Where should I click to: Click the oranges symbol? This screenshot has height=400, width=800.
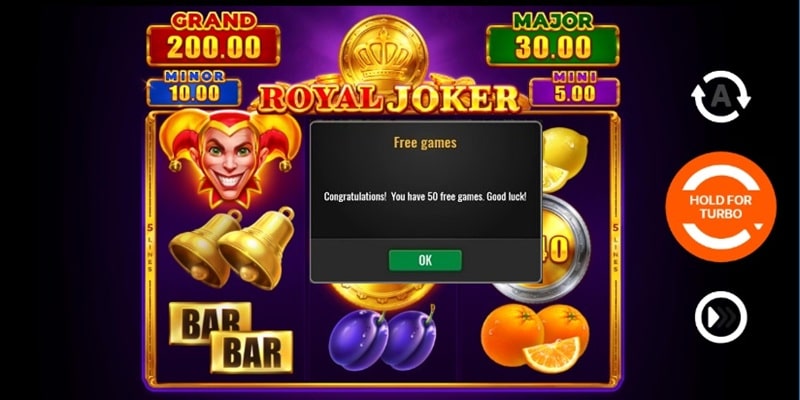tap(534, 338)
